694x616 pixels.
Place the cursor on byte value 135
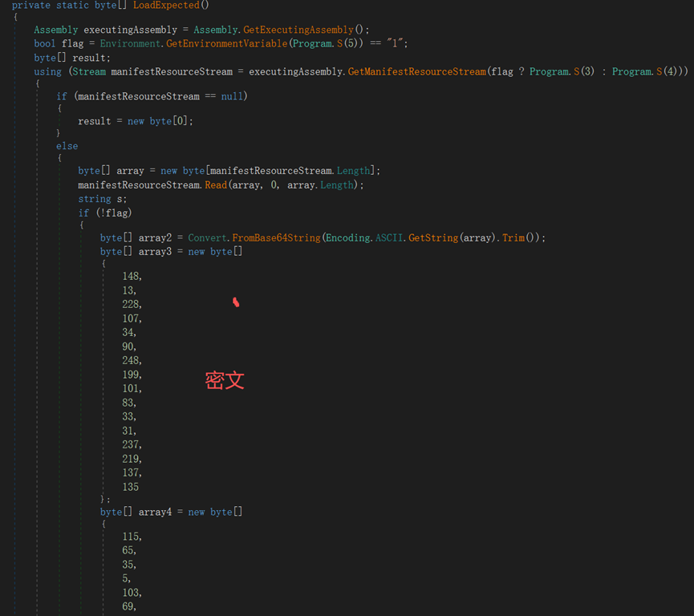click(x=130, y=487)
